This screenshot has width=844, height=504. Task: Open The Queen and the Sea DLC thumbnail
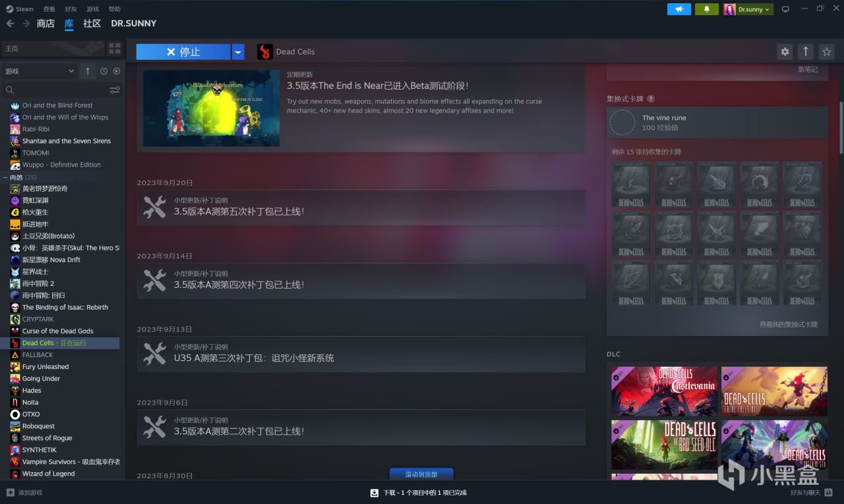pyautogui.click(x=774, y=445)
